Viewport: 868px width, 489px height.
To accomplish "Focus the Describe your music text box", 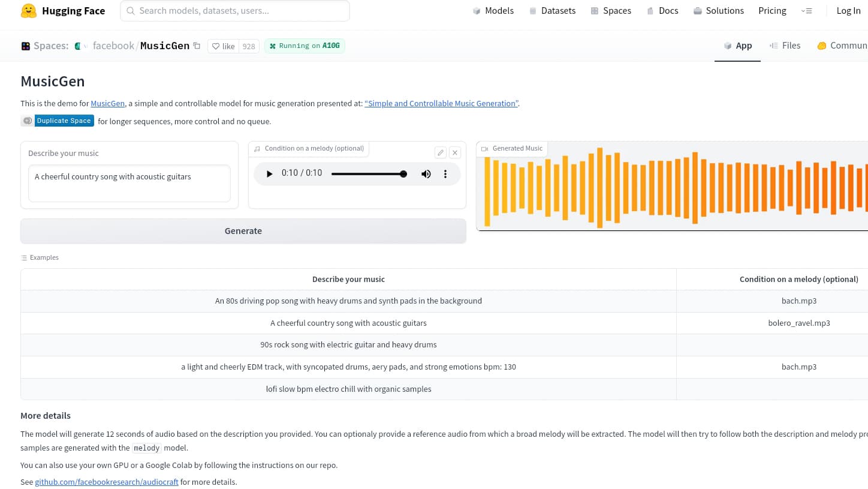I will tap(129, 183).
